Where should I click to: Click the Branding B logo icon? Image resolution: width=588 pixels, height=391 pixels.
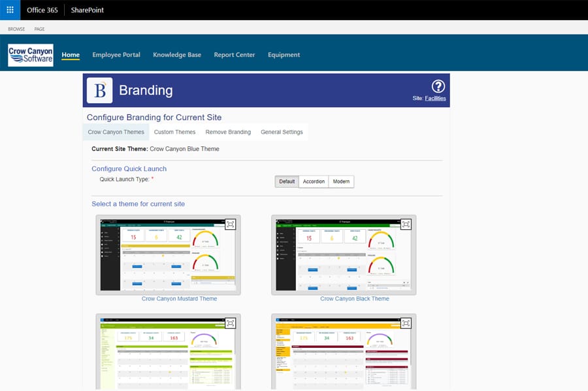[99, 90]
